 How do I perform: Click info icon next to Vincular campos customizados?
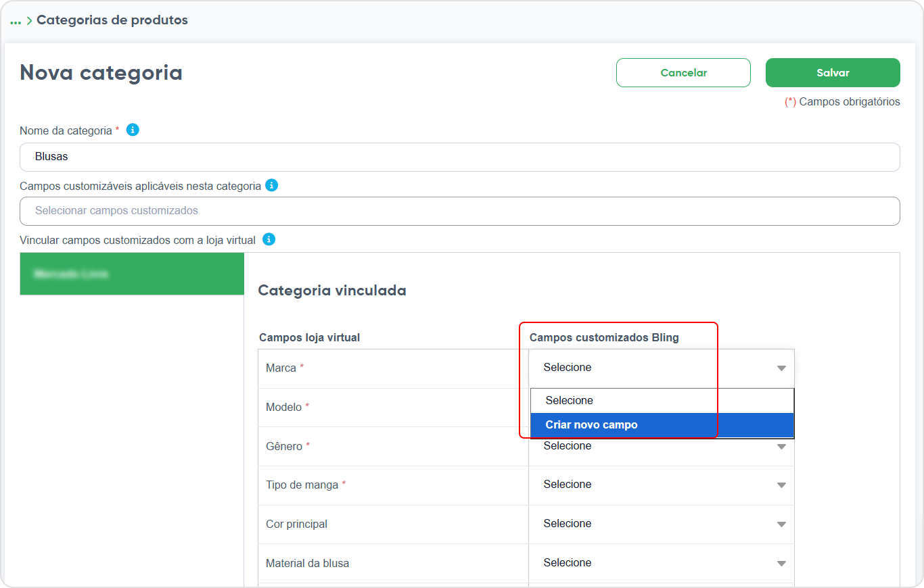tap(269, 239)
